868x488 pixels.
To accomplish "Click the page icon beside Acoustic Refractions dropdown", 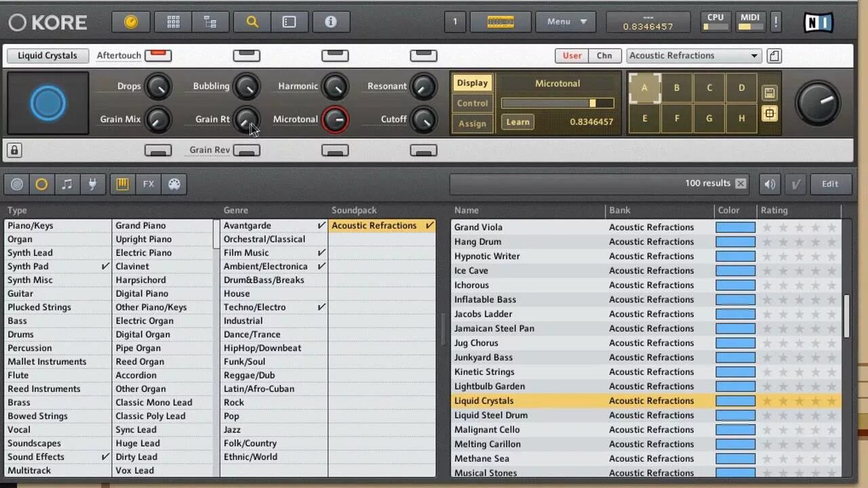I will [x=774, y=56].
